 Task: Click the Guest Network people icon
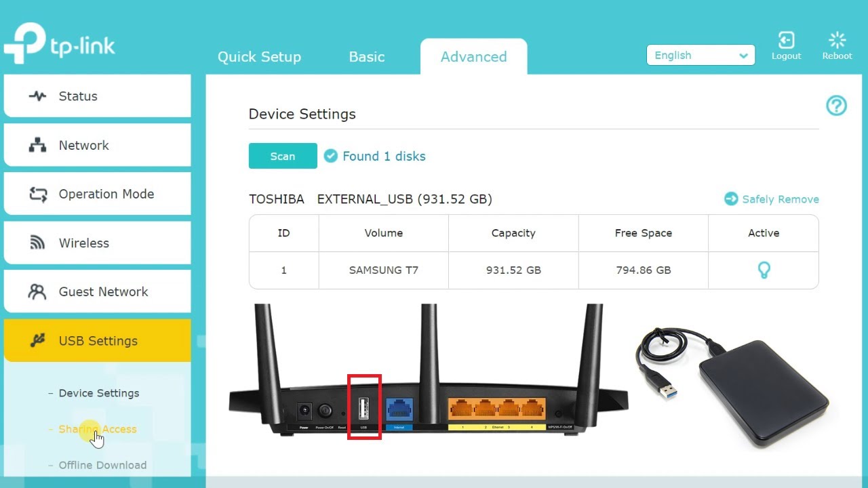(x=37, y=291)
